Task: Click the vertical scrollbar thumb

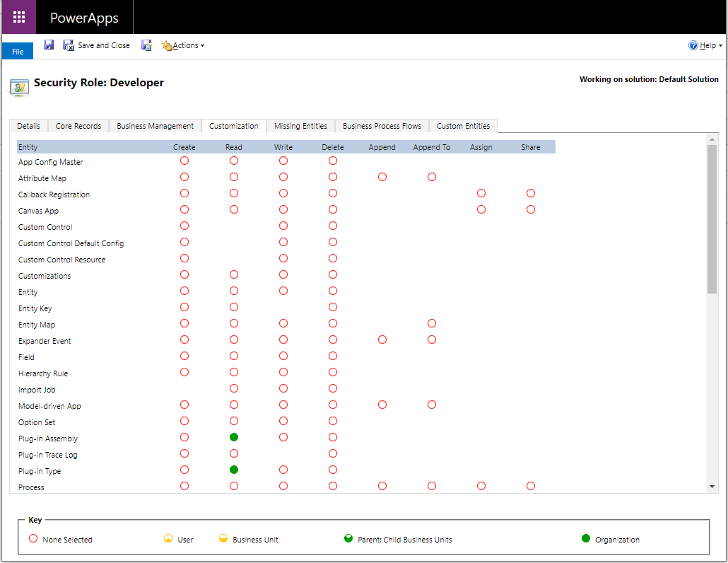Action: coord(712,219)
